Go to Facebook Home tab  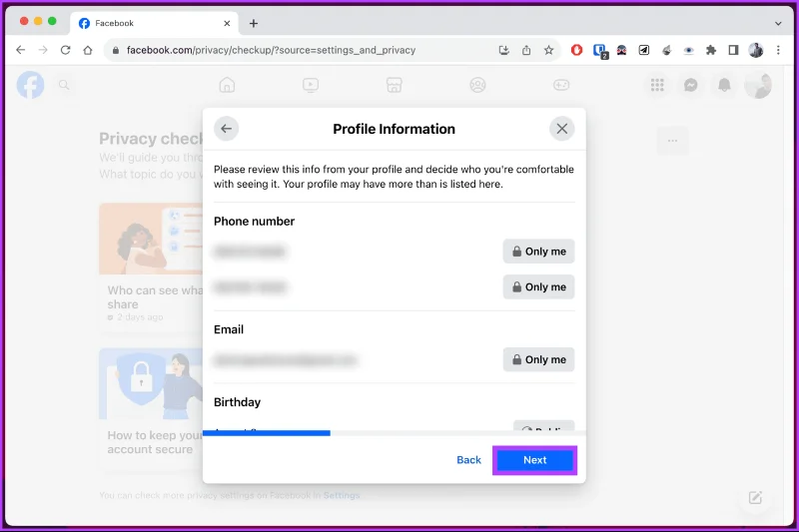(x=227, y=85)
